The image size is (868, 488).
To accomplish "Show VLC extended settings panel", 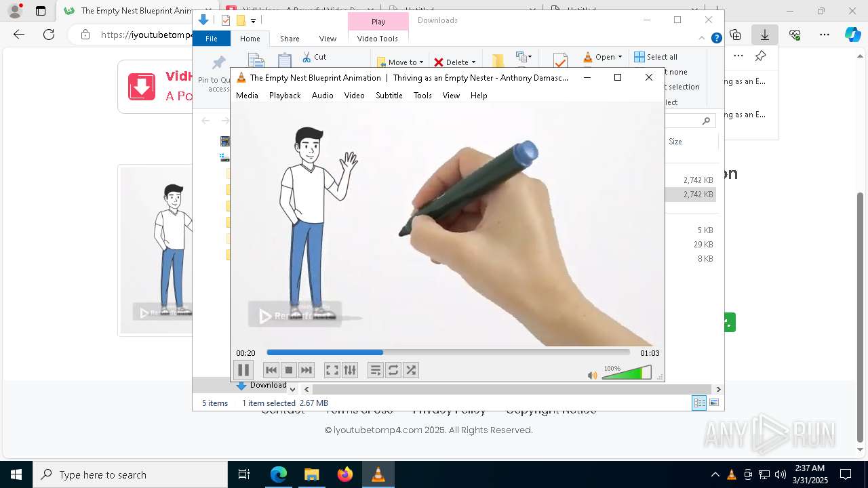I will (x=350, y=370).
